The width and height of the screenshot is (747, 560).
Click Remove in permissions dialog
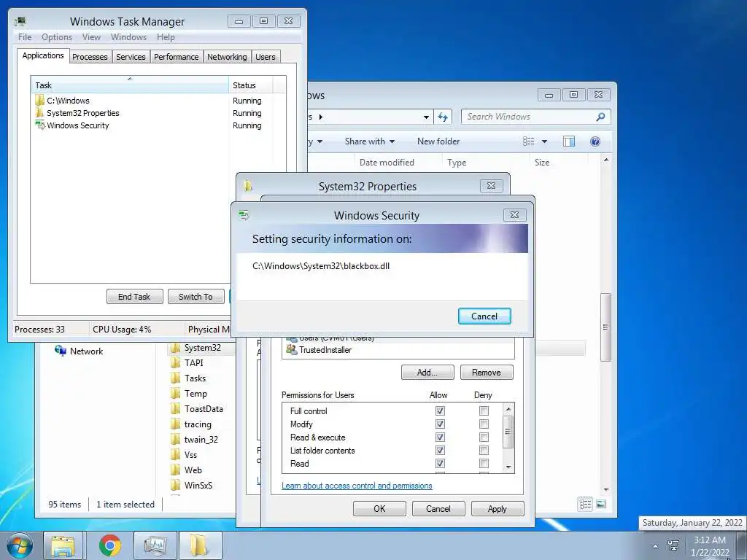point(487,373)
